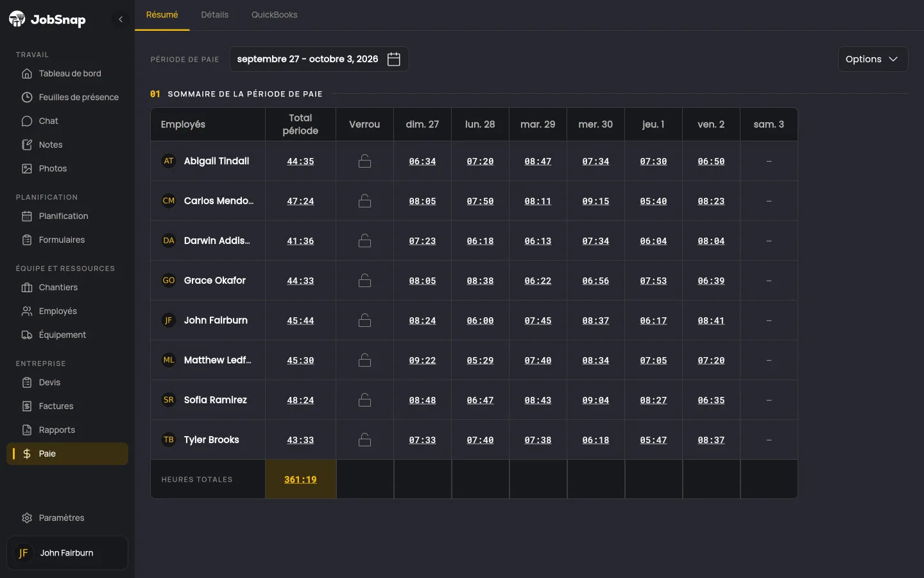Viewport: 924px width, 578px height.
Task: Open Abigail Tindall's period total 44:35
Action: (x=300, y=161)
